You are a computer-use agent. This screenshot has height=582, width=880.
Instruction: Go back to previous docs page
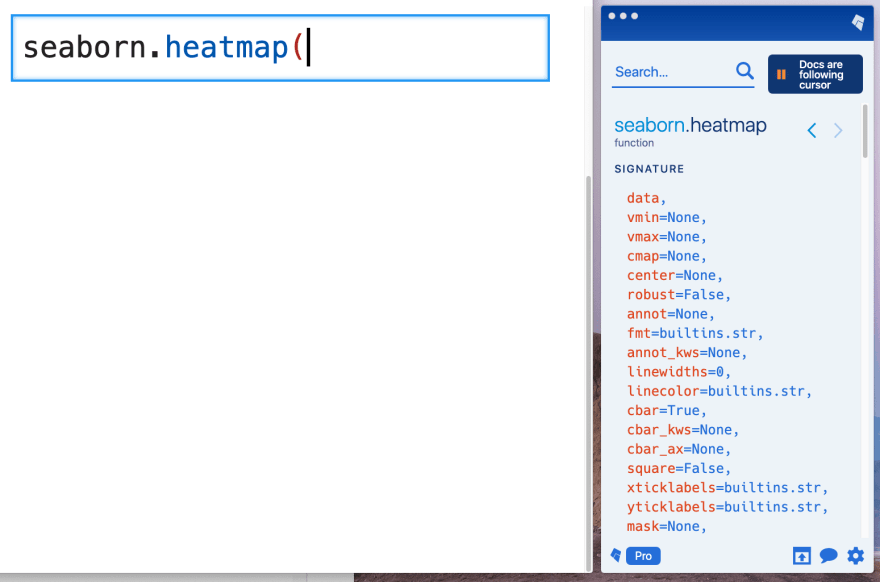click(812, 131)
